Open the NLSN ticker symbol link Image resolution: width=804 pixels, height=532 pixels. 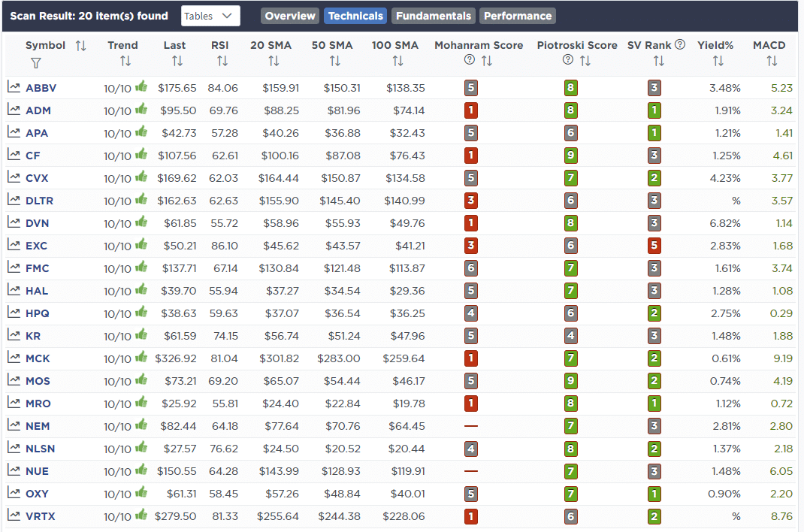(x=40, y=449)
